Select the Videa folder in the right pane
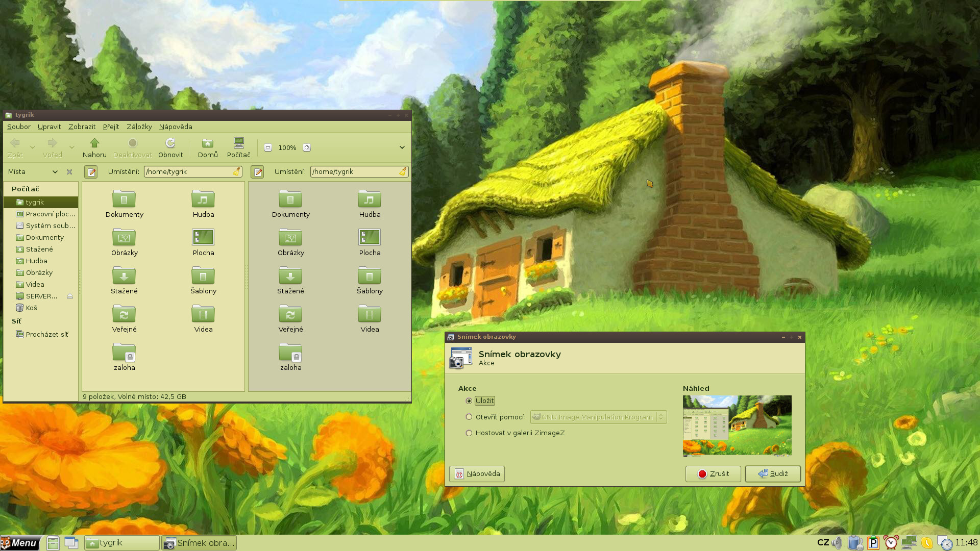980x551 pixels. (370, 318)
